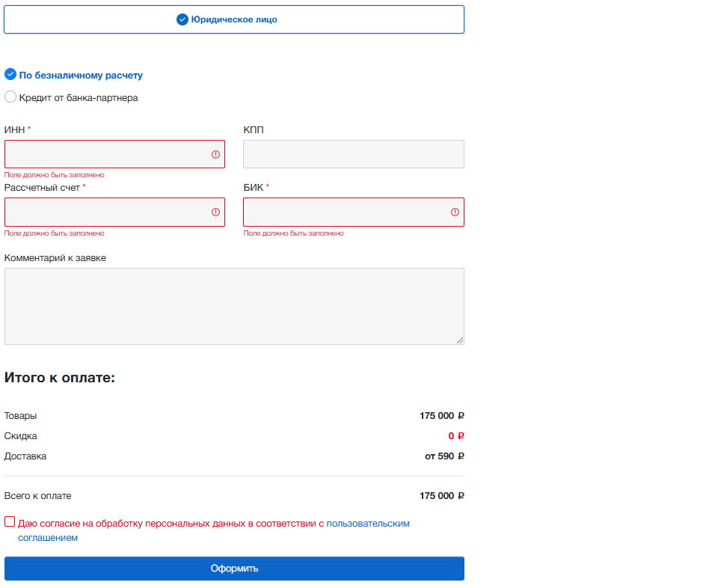The image size is (709, 588).
Task: Click the Доставка value от 590 ₽
Action: pyautogui.click(x=444, y=456)
